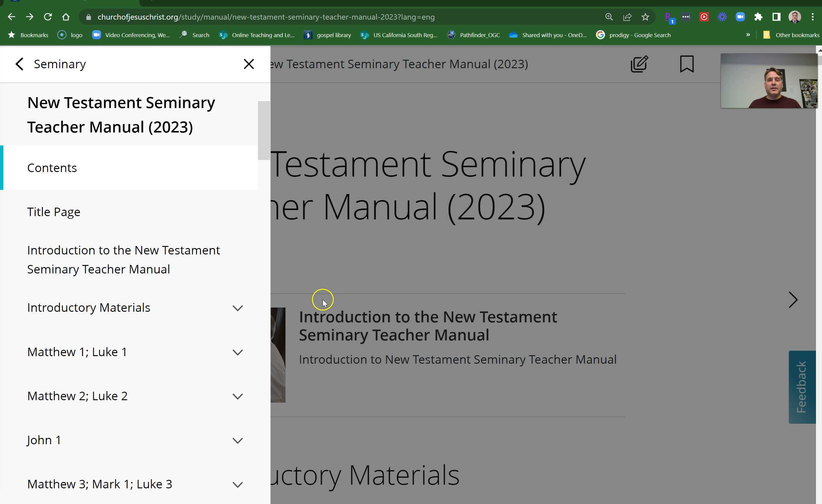Select Contents in the sidebar

[52, 168]
